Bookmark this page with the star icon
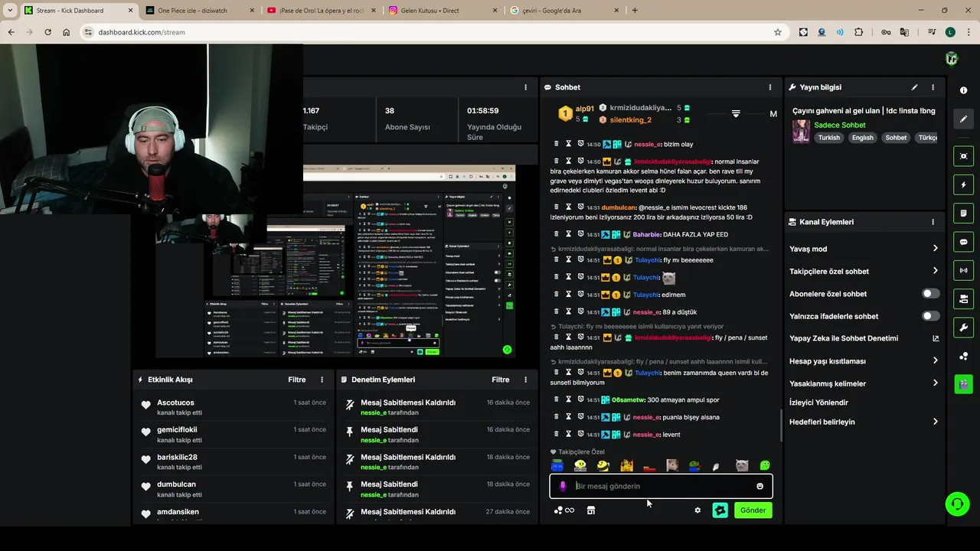Image resolution: width=980 pixels, height=551 pixels. [778, 32]
